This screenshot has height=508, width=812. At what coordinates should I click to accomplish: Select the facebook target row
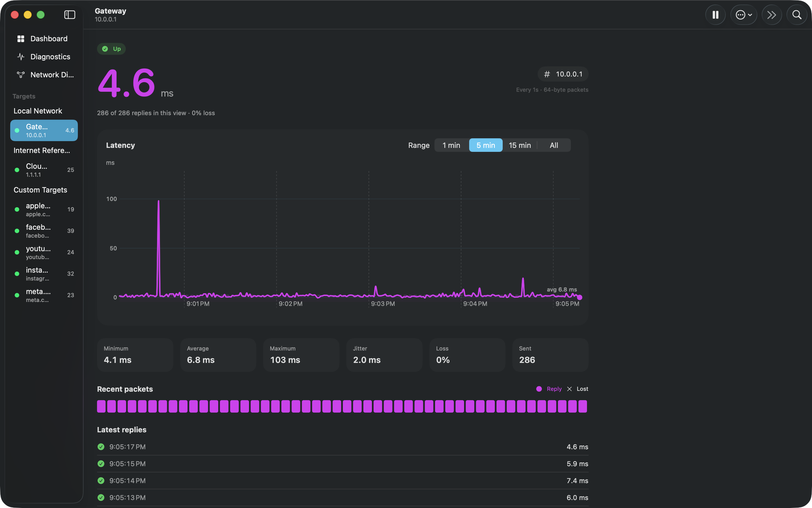[44, 231]
